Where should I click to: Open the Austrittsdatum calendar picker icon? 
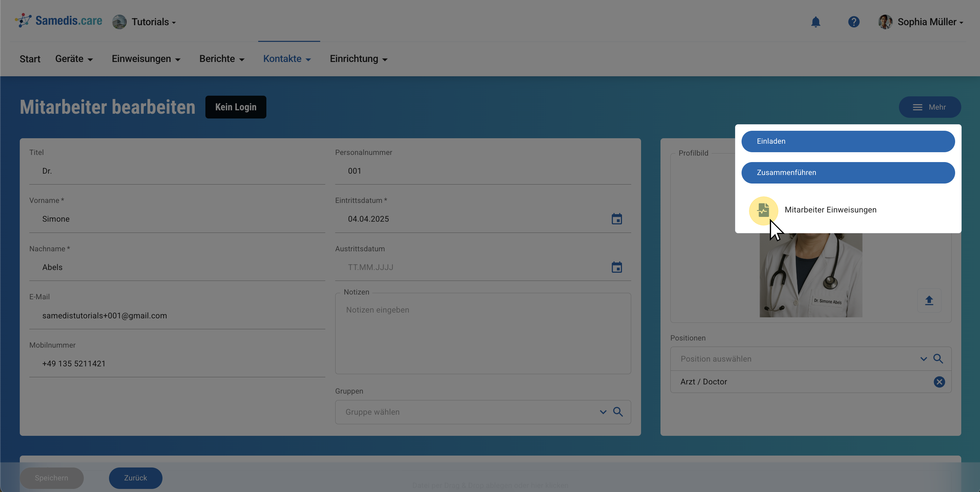tap(616, 267)
